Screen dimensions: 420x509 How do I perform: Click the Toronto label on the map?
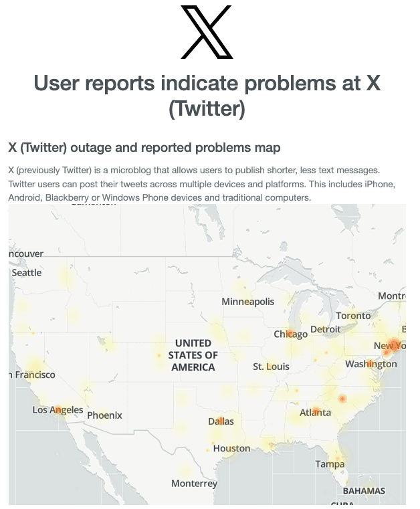click(353, 316)
